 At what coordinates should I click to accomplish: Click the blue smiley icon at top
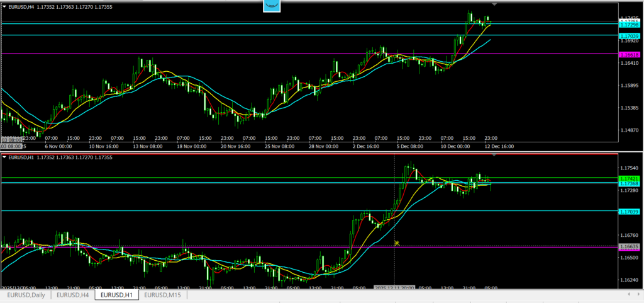(x=272, y=6)
